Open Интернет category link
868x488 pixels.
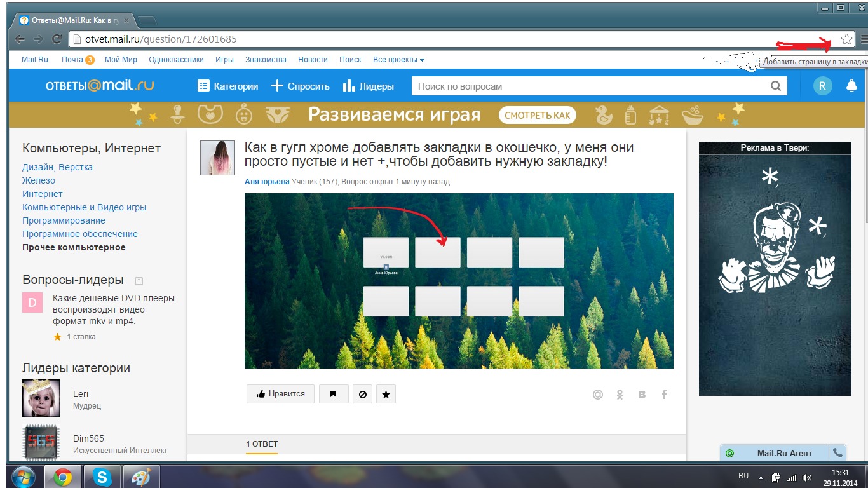coord(43,194)
